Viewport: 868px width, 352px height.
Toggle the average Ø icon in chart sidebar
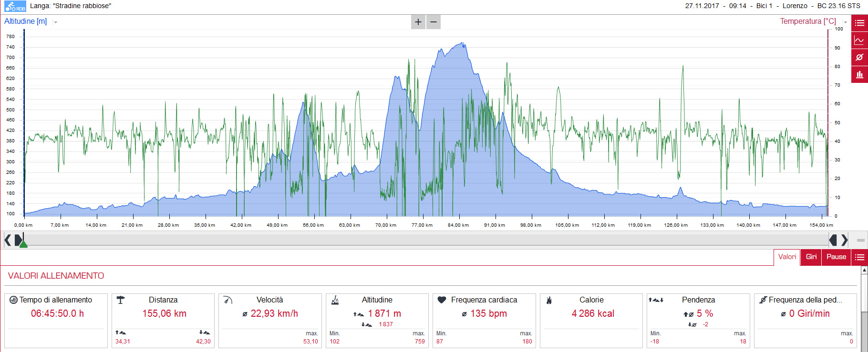coord(859,58)
